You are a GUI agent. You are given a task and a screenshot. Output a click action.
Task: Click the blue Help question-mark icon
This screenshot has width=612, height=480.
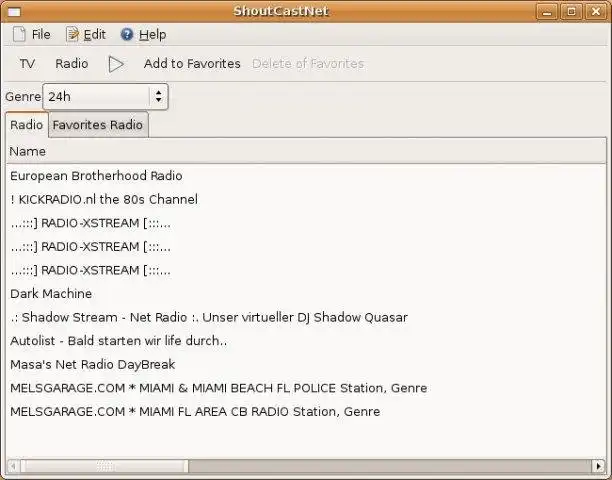127,34
